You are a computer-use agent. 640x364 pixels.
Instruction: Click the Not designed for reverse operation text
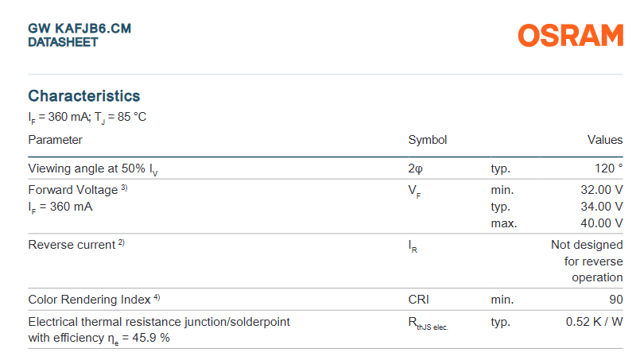point(587,261)
